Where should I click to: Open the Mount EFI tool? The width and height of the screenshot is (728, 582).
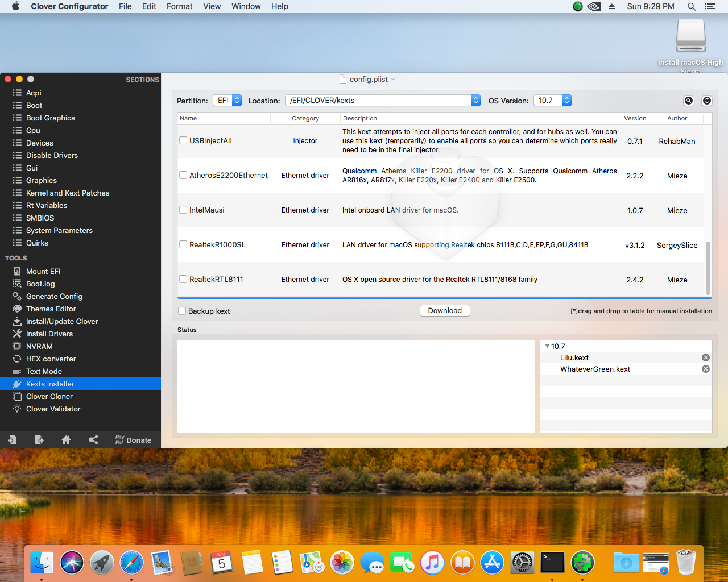tap(43, 271)
